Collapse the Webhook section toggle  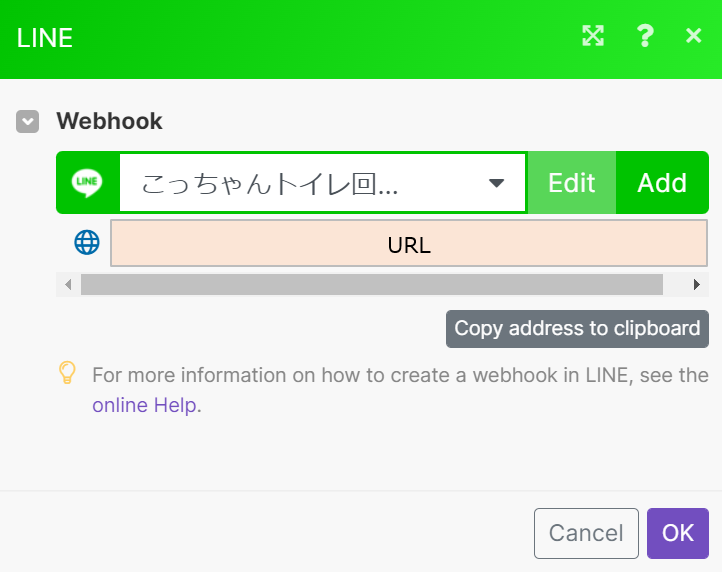[x=28, y=122]
